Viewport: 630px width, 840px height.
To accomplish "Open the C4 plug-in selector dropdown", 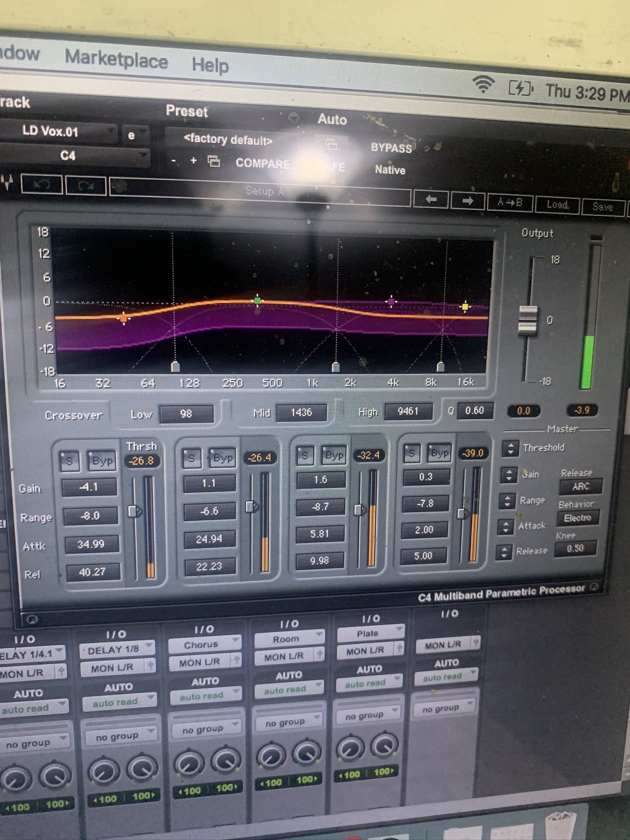I will click(74, 155).
